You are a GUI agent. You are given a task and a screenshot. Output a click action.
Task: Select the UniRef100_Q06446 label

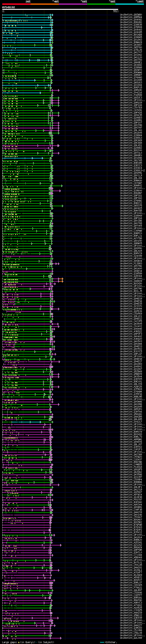[x=131, y=329]
